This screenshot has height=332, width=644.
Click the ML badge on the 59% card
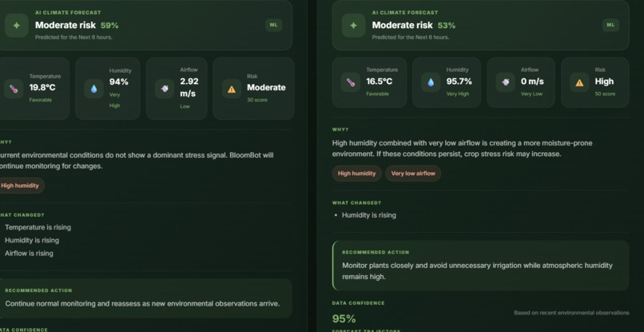[273, 25]
